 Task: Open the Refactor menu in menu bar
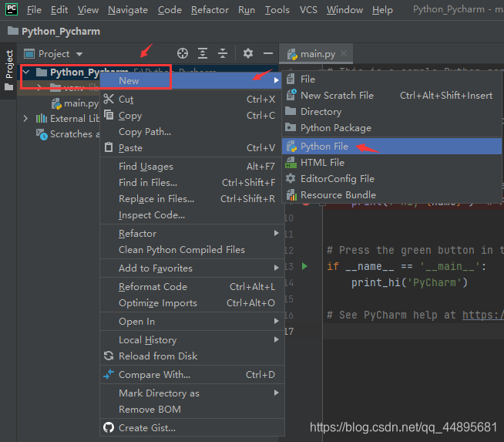210,10
